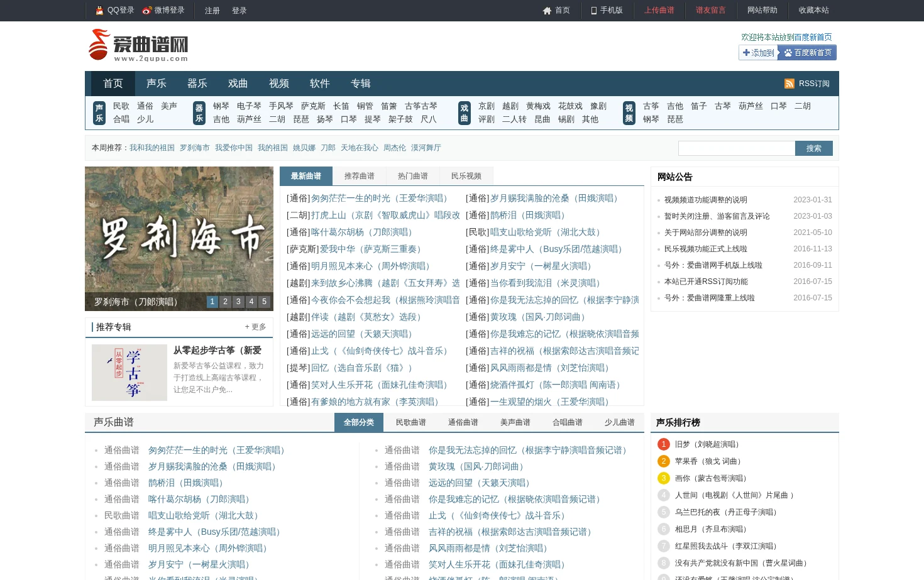The width and height of the screenshot is (924, 580).
Task: Switch to 热门曲谱 tab
Action: click(x=413, y=176)
